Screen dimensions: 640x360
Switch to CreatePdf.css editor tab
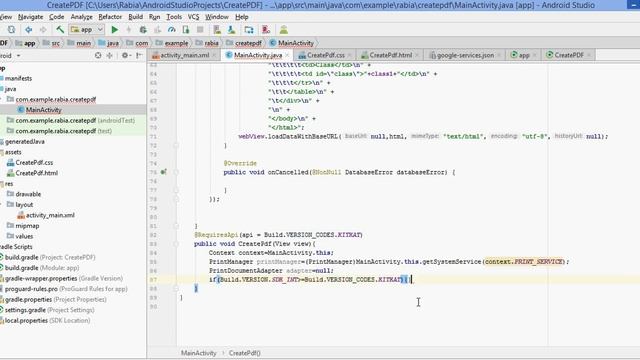pyautogui.click(x=325, y=55)
